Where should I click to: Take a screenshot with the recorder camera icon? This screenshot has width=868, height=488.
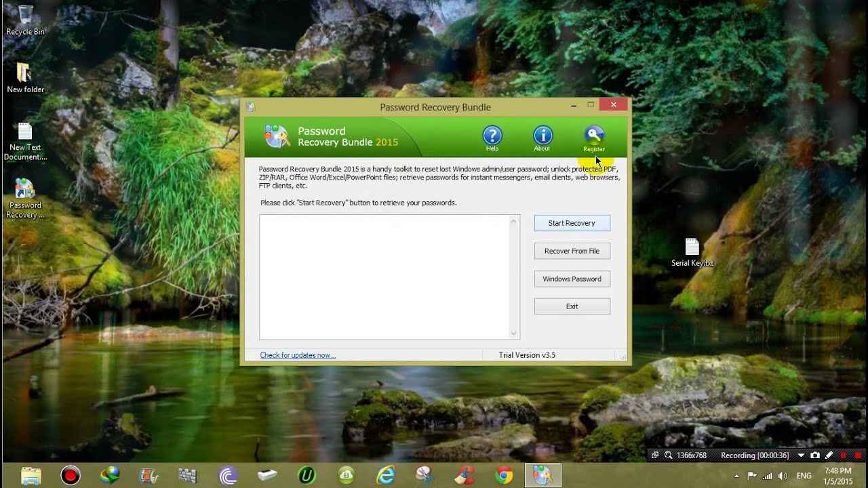[x=815, y=455]
